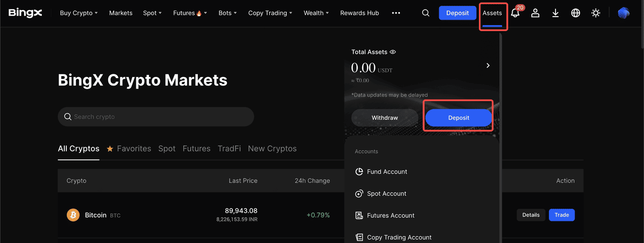This screenshot has height=243, width=644.
Task: Expand Total Assets details chevron
Action: [488, 65]
